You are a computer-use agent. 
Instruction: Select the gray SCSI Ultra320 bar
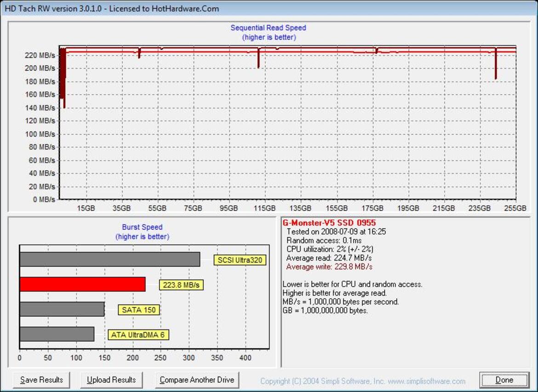[x=109, y=259]
